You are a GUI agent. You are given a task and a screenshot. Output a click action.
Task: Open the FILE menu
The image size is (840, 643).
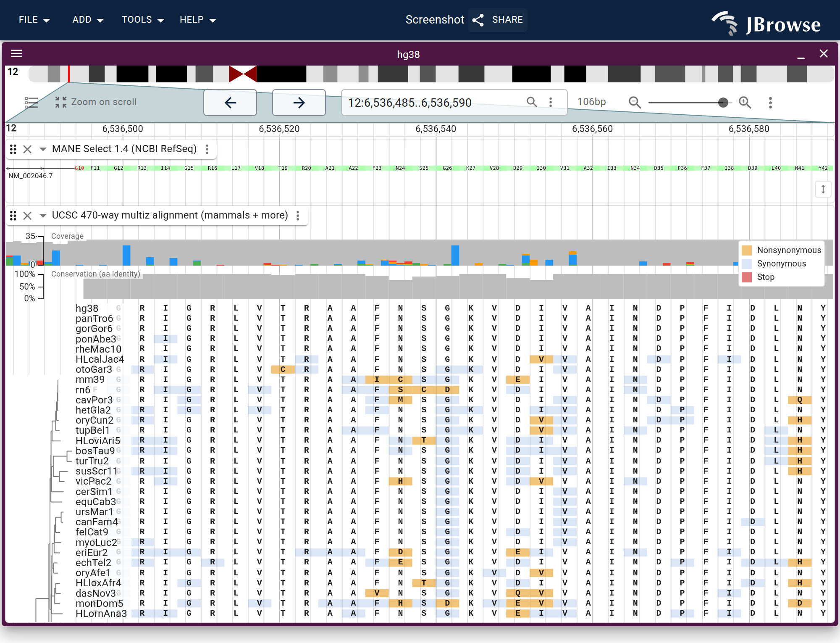click(34, 20)
